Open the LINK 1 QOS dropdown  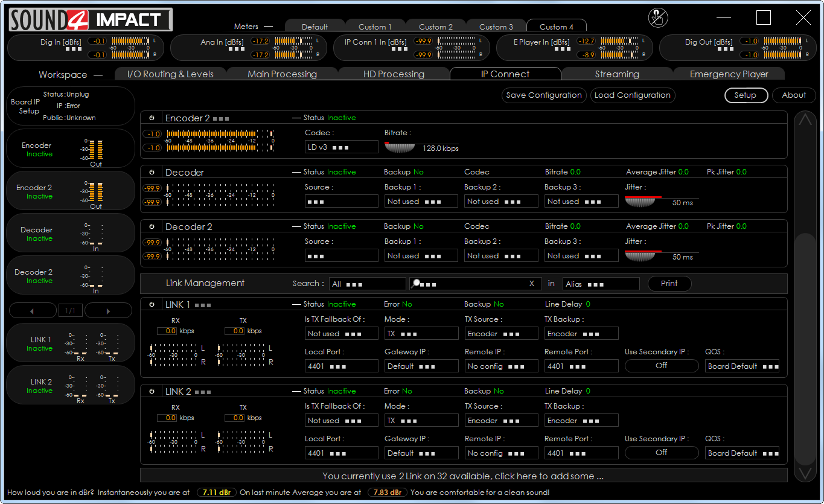pos(743,366)
